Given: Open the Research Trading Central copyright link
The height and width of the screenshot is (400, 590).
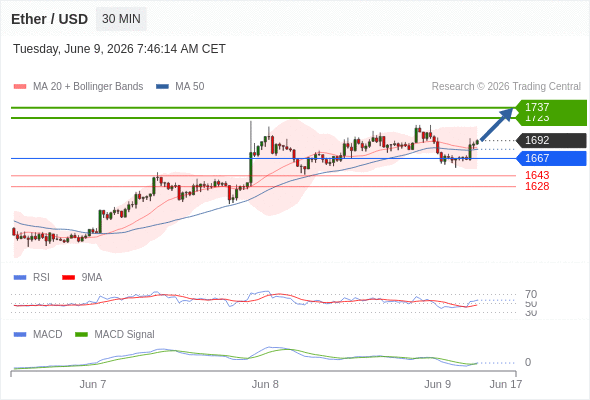Looking at the screenshot, I should (x=506, y=87).
